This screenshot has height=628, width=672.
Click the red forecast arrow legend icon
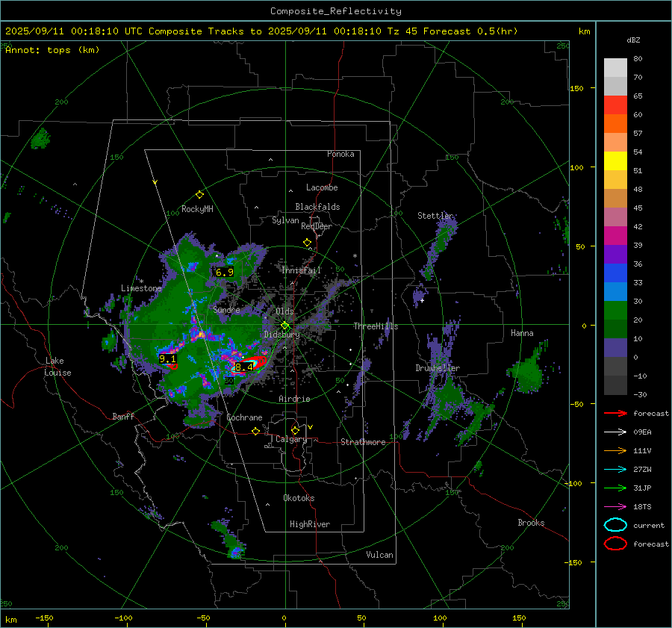[615, 413]
